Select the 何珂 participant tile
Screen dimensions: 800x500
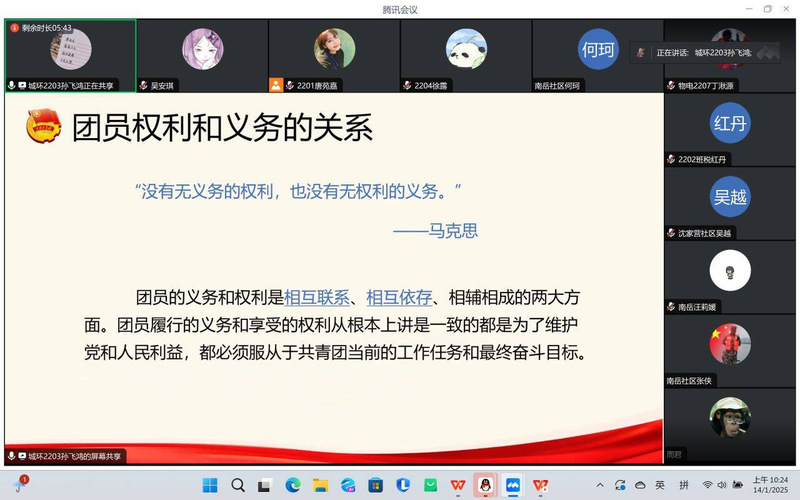click(x=597, y=50)
